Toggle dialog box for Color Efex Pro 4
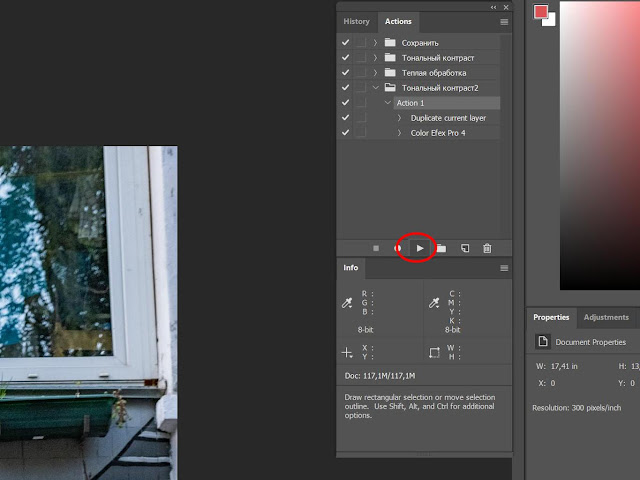Screen dimensions: 640x480 tap(360, 133)
